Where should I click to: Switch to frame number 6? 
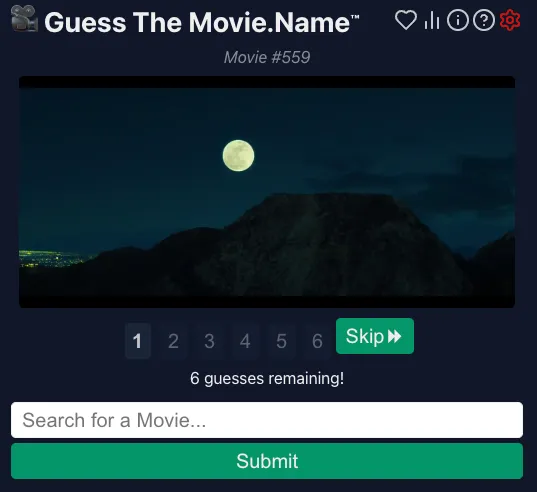tap(317, 341)
